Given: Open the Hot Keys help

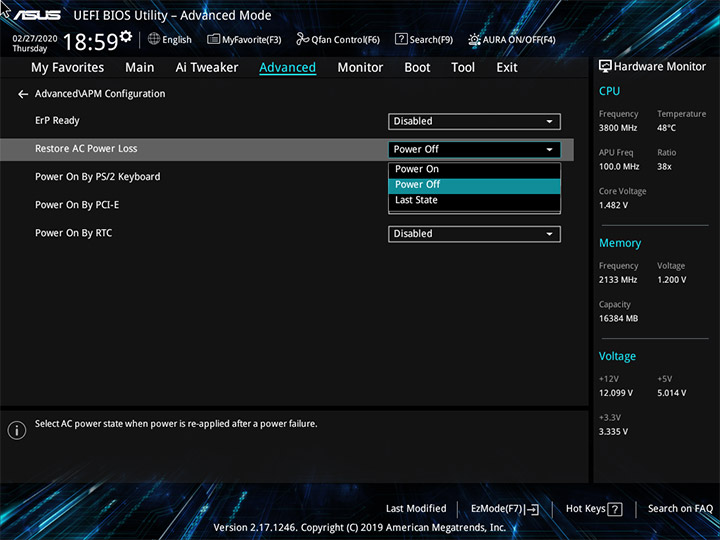Looking at the screenshot, I should 594,509.
